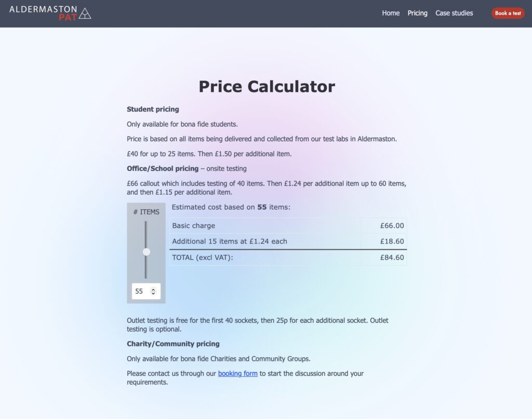
Task: Focus the items number field showing 55
Action: [140, 291]
